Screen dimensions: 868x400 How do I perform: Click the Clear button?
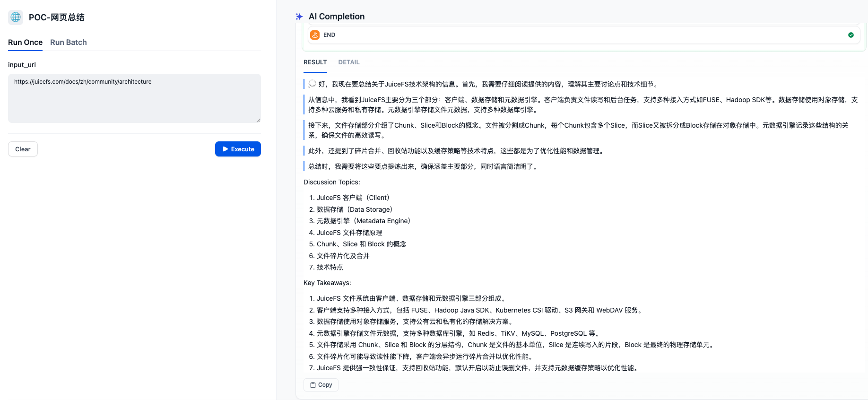[x=23, y=149]
